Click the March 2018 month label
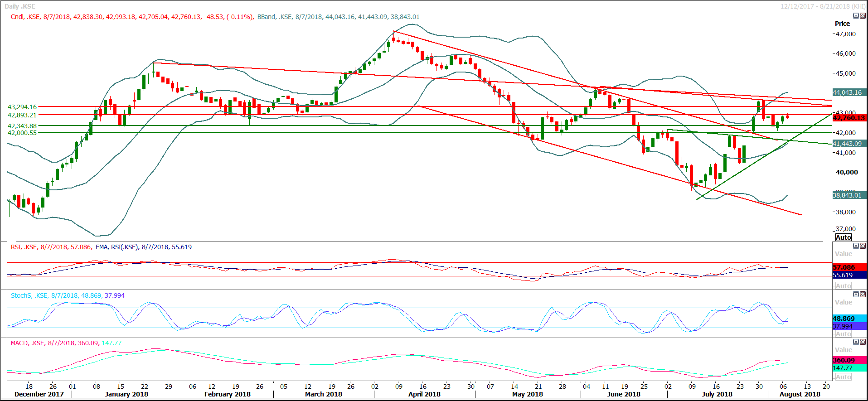This screenshot has width=868, height=401. [x=324, y=394]
